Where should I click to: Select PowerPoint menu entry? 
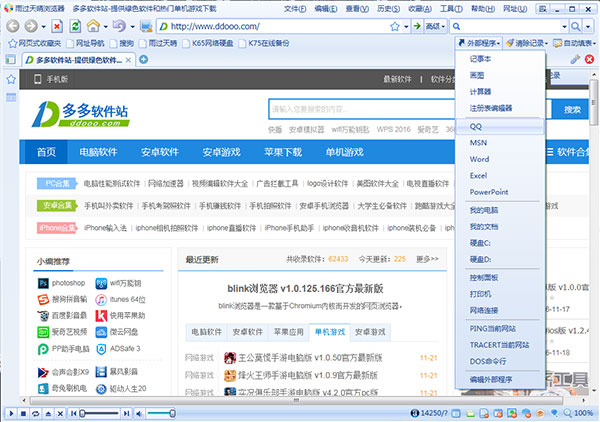tap(500, 192)
